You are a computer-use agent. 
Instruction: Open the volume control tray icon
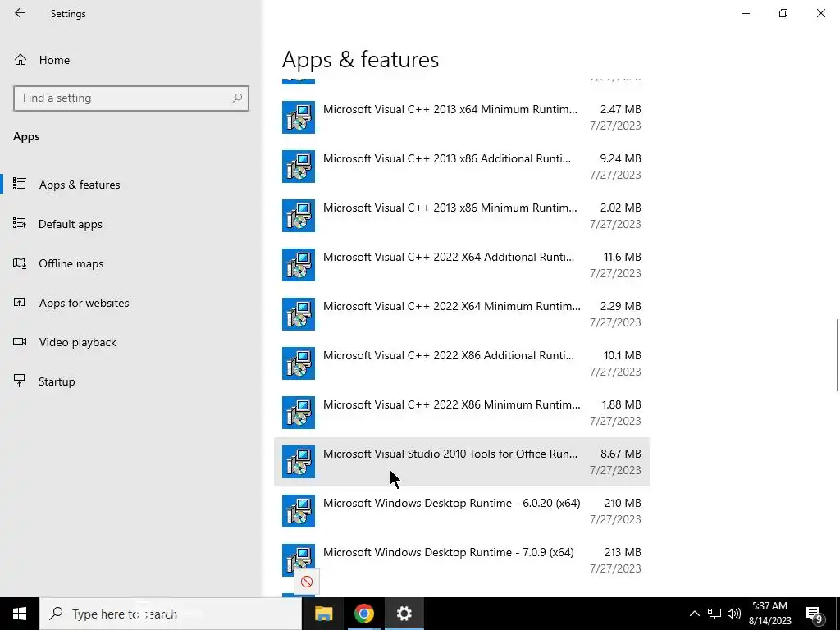point(734,614)
